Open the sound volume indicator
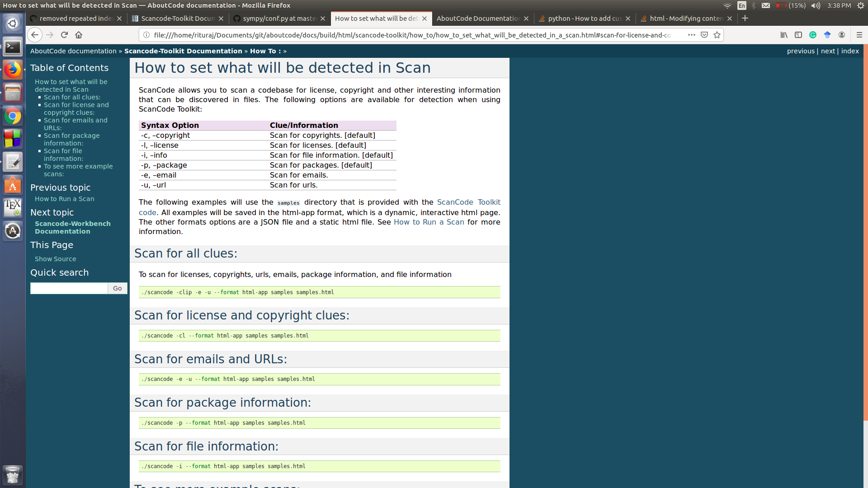Viewport: 868px width, 488px height. pyautogui.click(x=816, y=5)
